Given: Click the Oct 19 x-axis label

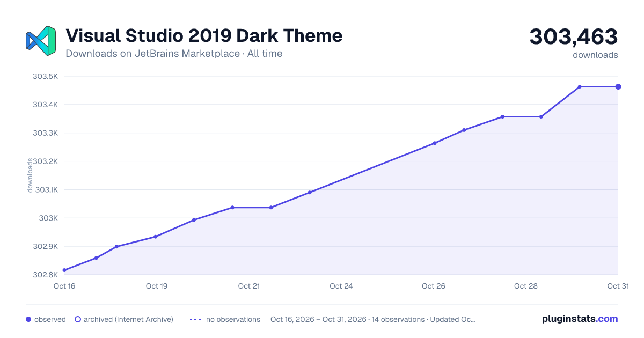Looking at the screenshot, I should pyautogui.click(x=157, y=286).
